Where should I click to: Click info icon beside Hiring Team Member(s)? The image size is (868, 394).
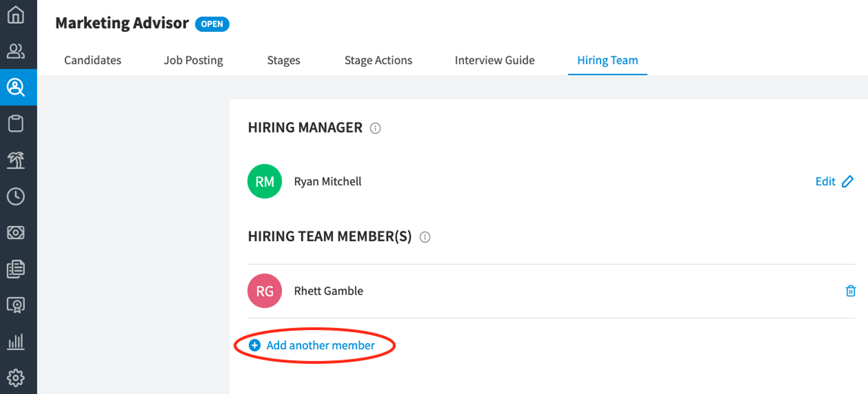(425, 237)
